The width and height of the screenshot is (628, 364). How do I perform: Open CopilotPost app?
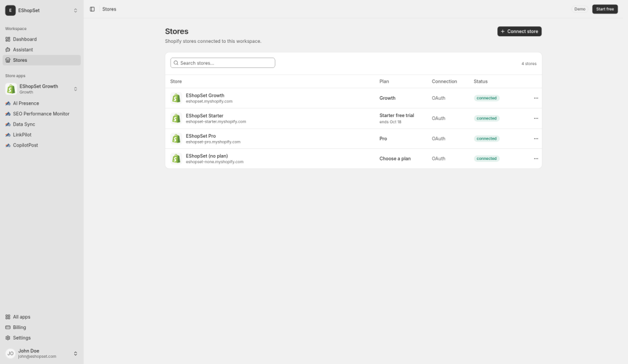point(42,145)
